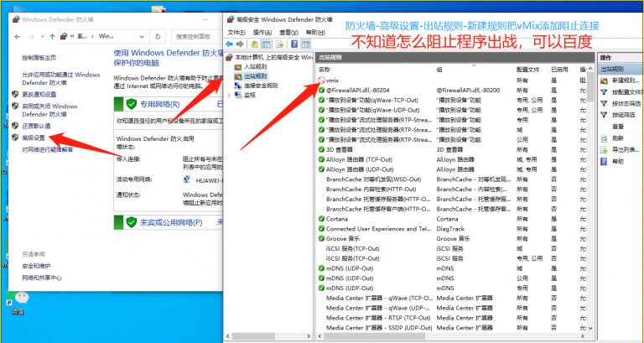Click the scroll-up arrow of the rules list scrollbar
The image size is (644, 343).
pos(590,69)
